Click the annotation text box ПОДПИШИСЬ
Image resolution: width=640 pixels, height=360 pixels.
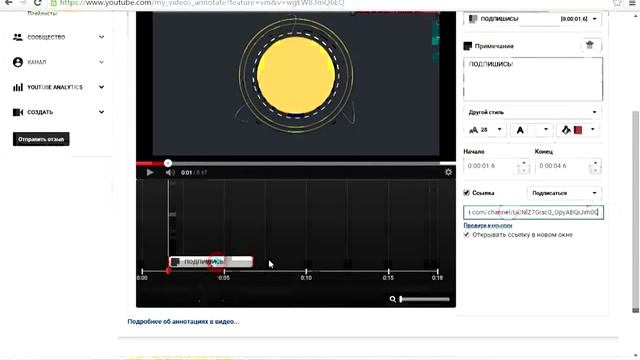pos(533,79)
